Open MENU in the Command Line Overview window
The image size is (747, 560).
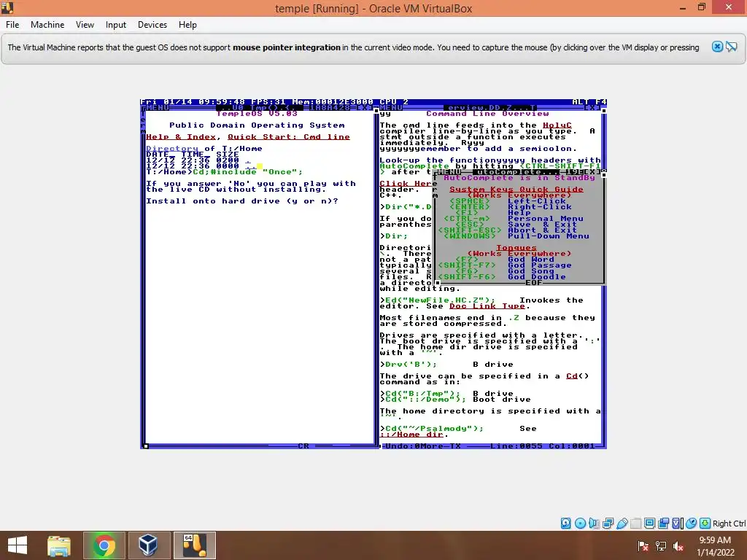[x=391, y=108]
